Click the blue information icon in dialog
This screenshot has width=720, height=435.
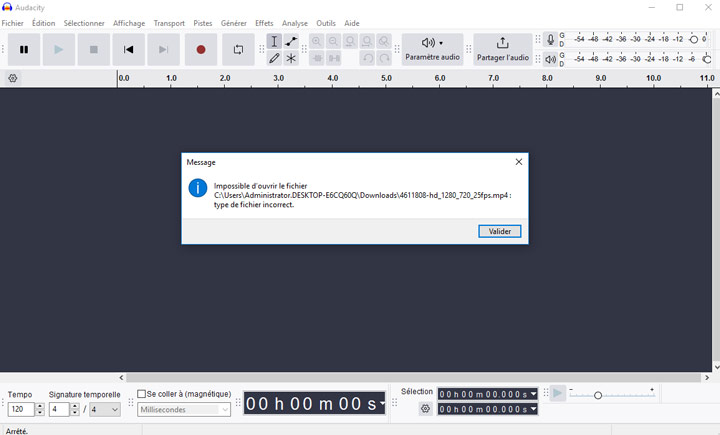click(198, 188)
